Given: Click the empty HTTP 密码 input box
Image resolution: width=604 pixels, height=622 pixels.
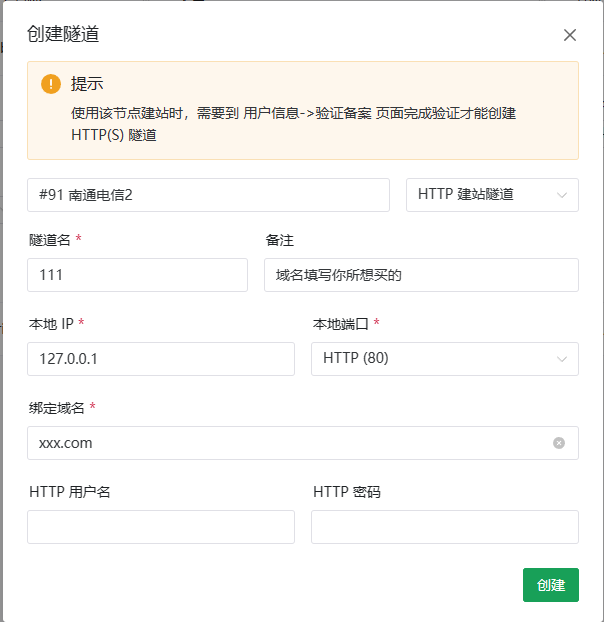Looking at the screenshot, I should (x=444, y=527).
